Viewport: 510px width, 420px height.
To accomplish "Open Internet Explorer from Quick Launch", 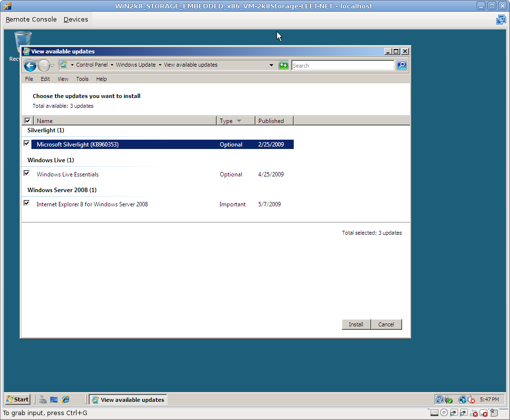I will pyautogui.click(x=65, y=399).
